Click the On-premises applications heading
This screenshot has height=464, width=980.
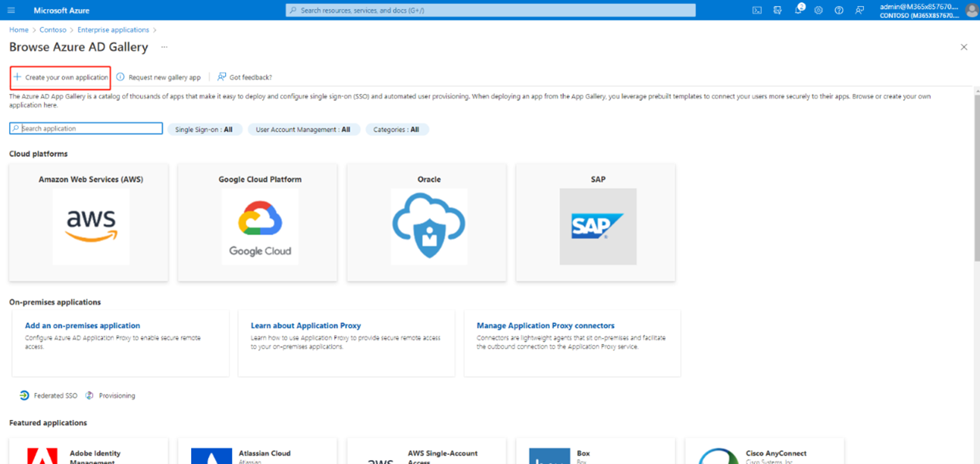55,302
